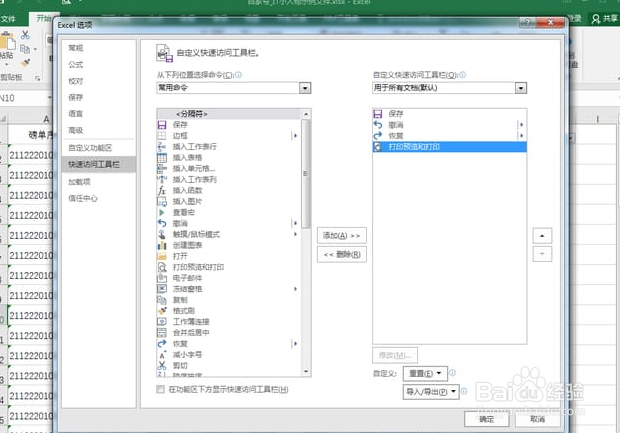620x433 pixels.
Task: Select 保存 in the customized toolbar list
Action: 450,114
